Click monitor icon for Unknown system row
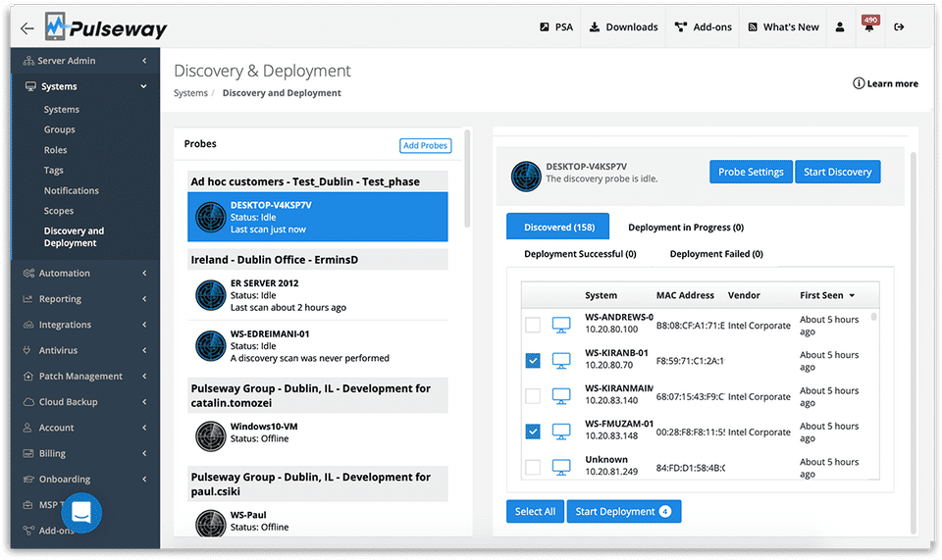 561,467
